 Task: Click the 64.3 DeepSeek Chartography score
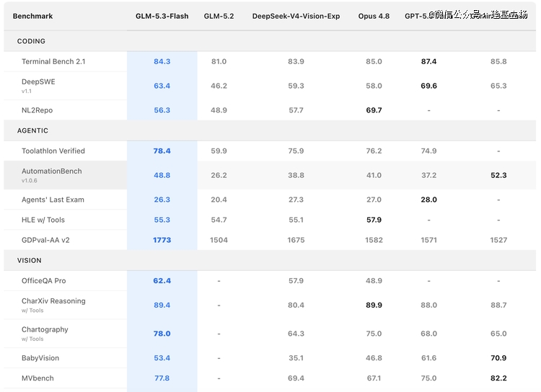pyautogui.click(x=296, y=334)
